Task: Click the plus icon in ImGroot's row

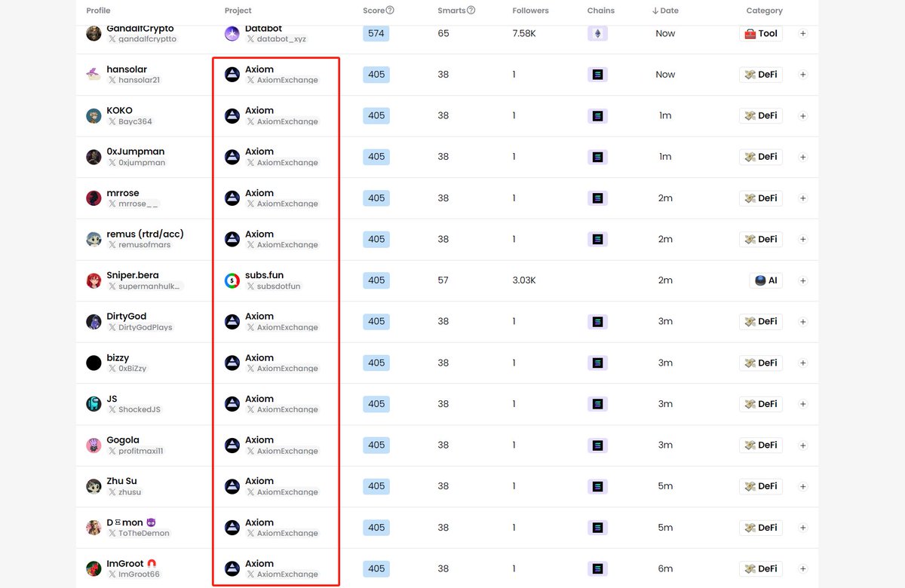Action: (802, 568)
